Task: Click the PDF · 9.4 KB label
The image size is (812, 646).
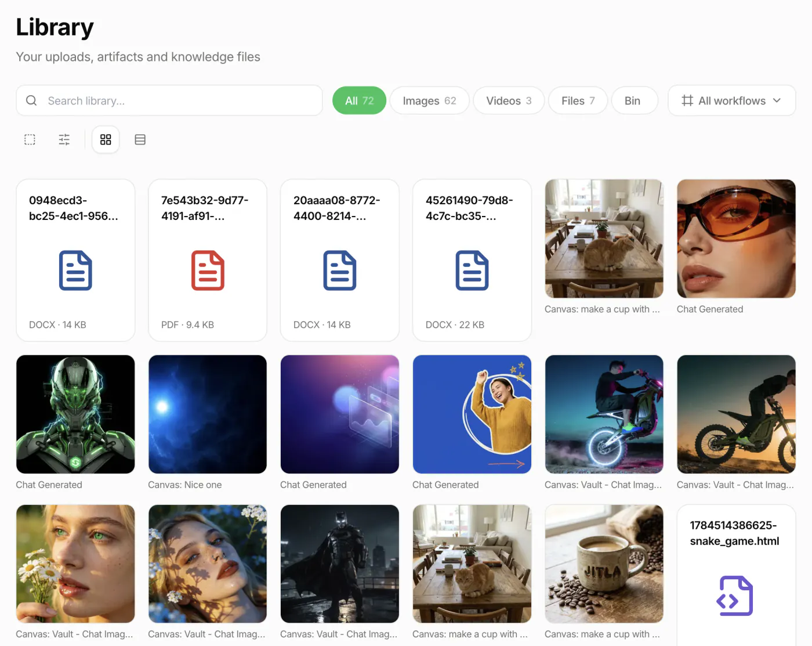Action: 187,324
